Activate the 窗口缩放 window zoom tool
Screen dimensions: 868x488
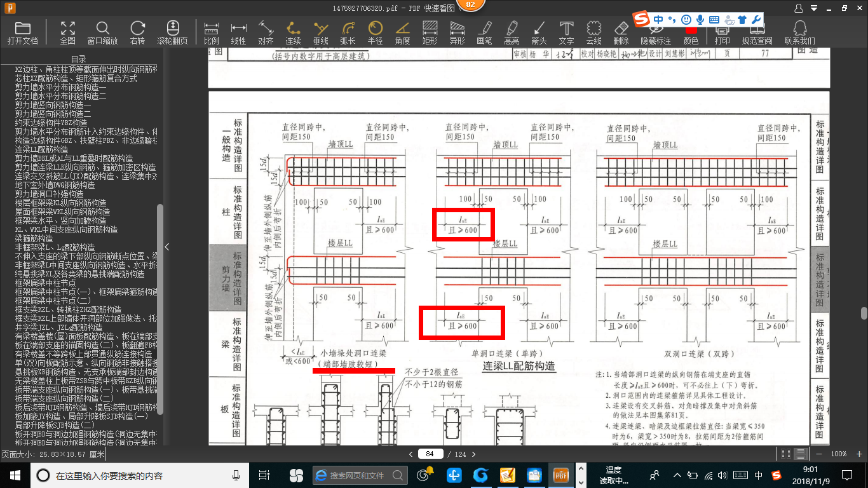click(102, 32)
